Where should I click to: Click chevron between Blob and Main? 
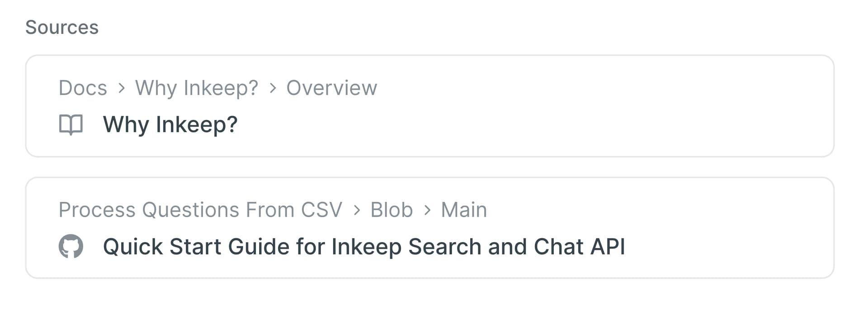click(427, 210)
